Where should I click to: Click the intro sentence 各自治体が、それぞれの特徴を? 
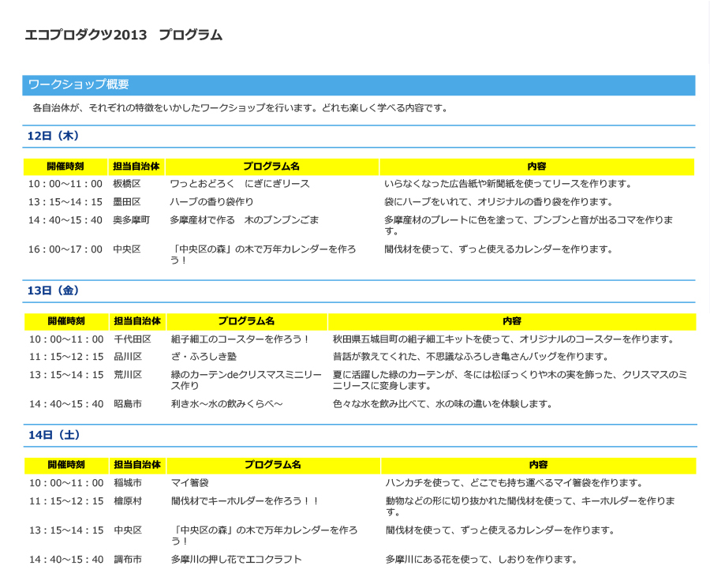[240, 108]
